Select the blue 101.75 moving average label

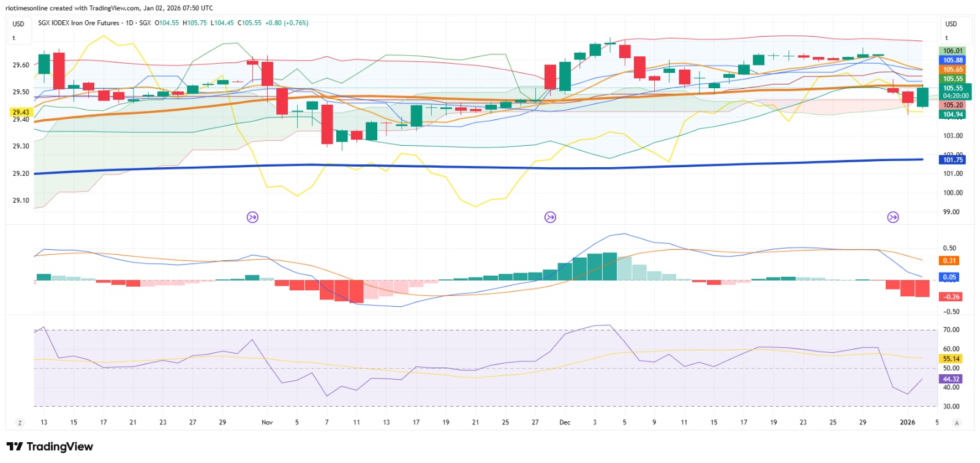(952, 160)
